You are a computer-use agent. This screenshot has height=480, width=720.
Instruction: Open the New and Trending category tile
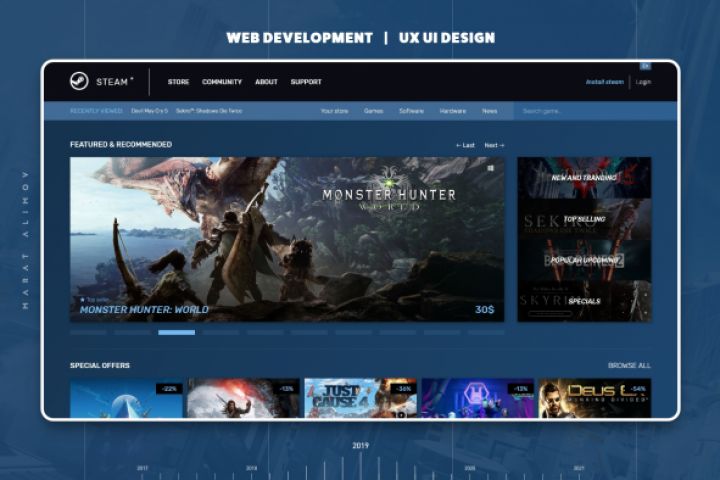pos(584,178)
